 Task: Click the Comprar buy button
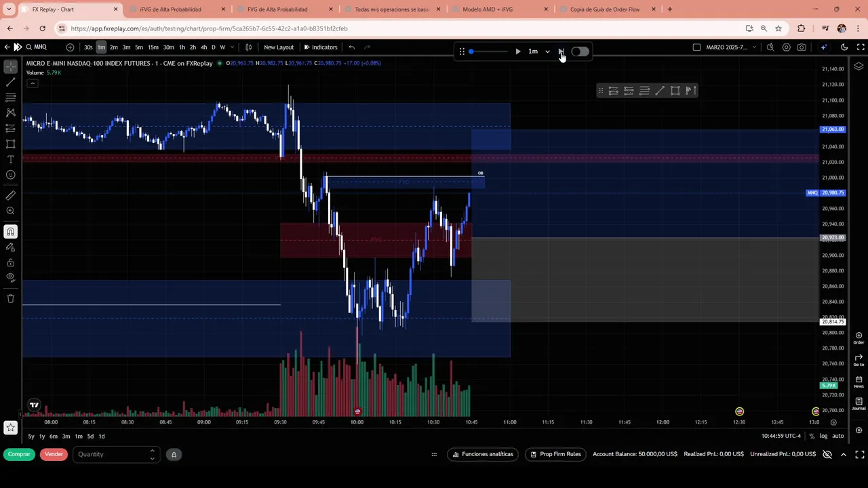pyautogui.click(x=19, y=454)
